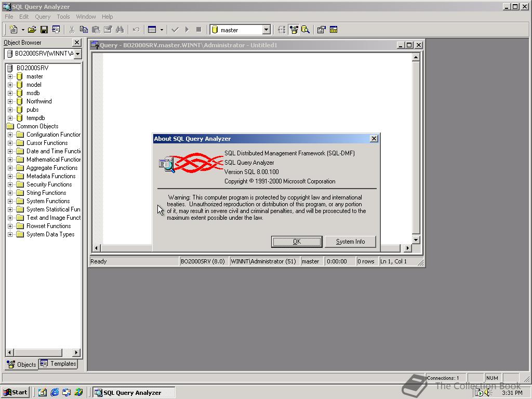
Task: Expand the Cursor Functions folder
Action: (10, 143)
